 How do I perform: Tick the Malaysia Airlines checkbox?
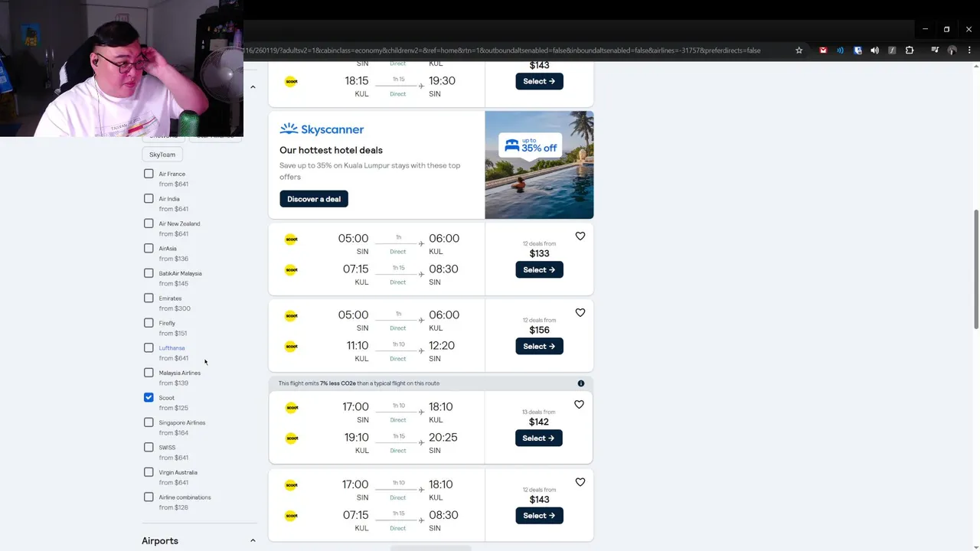149,373
